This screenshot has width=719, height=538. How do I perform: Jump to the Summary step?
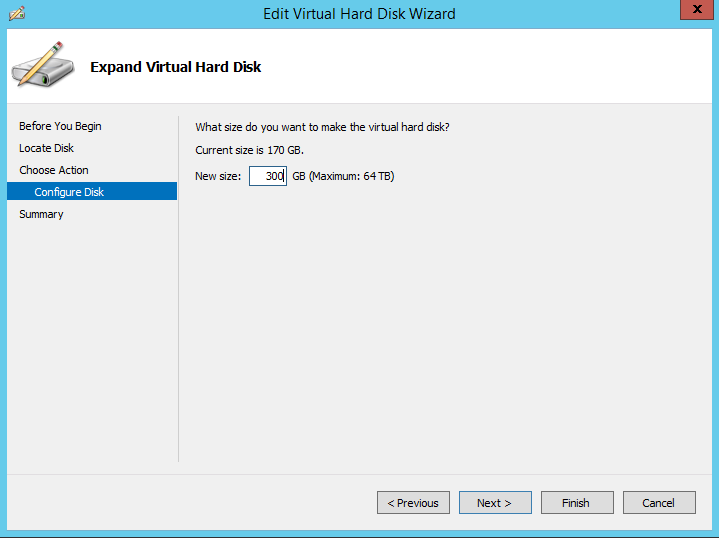[41, 214]
